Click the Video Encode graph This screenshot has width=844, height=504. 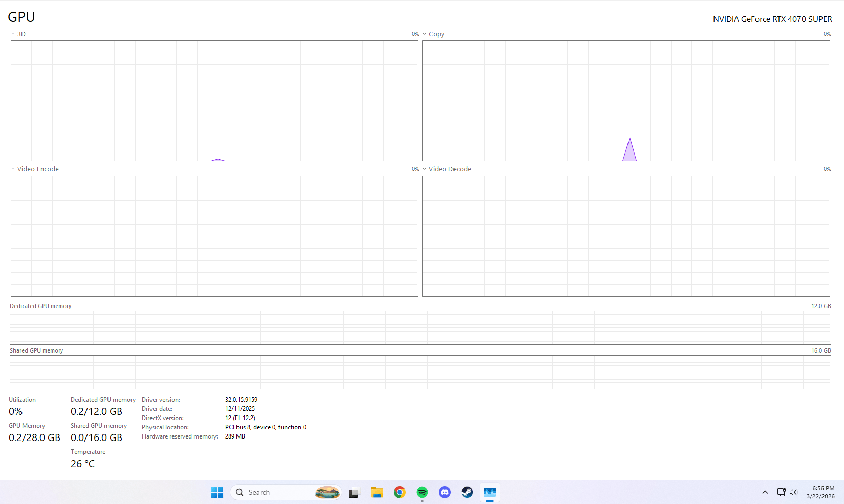click(x=214, y=236)
